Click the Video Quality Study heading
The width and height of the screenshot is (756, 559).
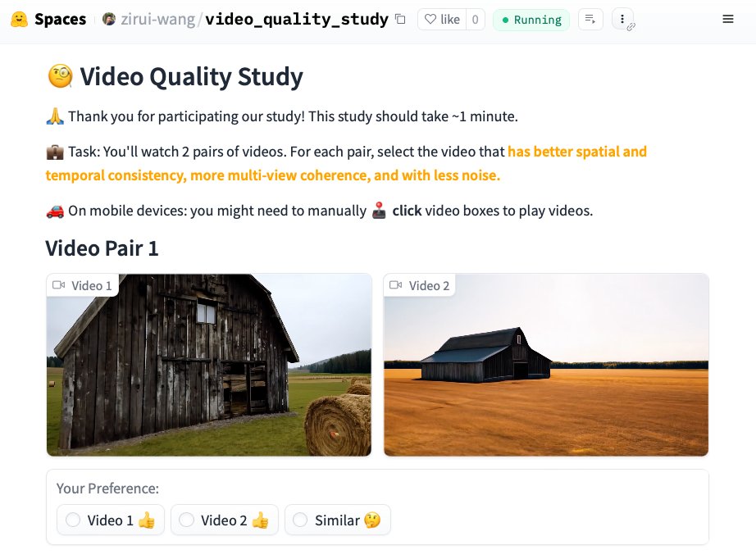click(191, 76)
